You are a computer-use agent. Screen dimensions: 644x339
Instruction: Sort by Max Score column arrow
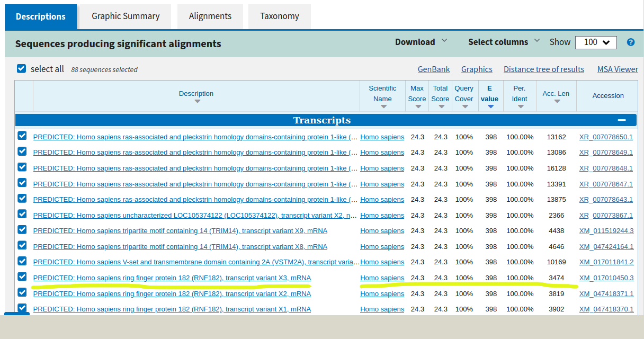418,106
